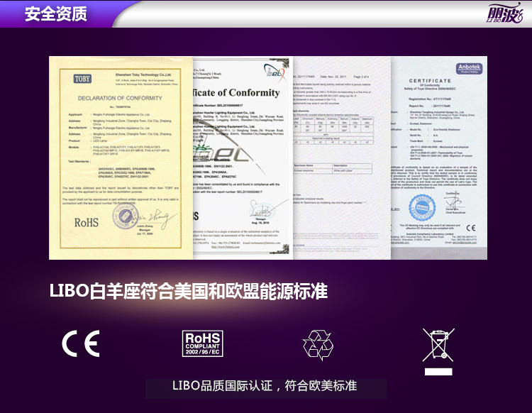The width and height of the screenshot is (532, 413).
Task: Click the CE certification mark icon
Action: point(80,344)
